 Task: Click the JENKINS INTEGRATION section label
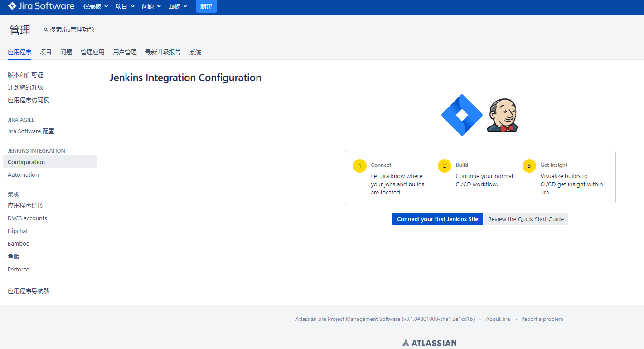pos(36,150)
